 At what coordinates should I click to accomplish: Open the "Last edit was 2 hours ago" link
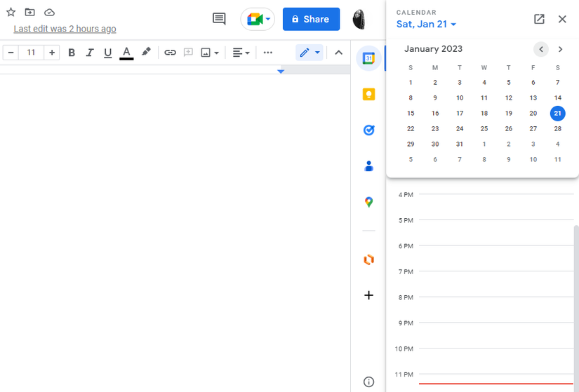[65, 29]
